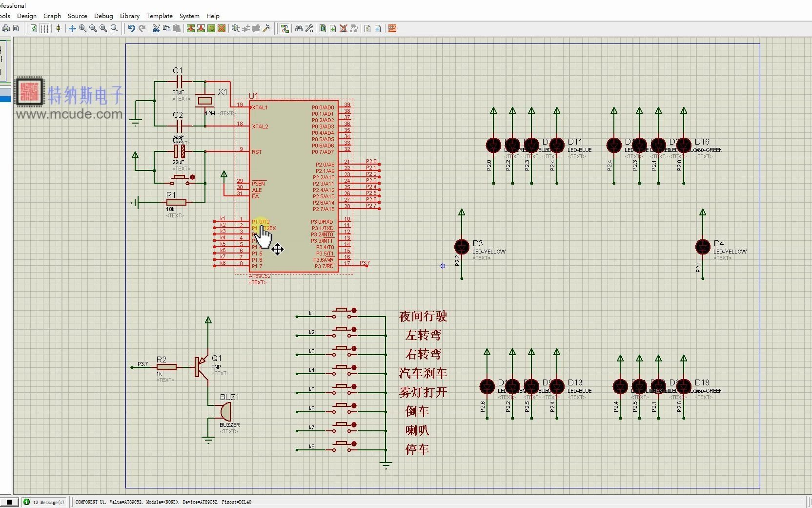Click the Exit to parent sheet icon
The width and height of the screenshot is (812, 508).
click(354, 28)
